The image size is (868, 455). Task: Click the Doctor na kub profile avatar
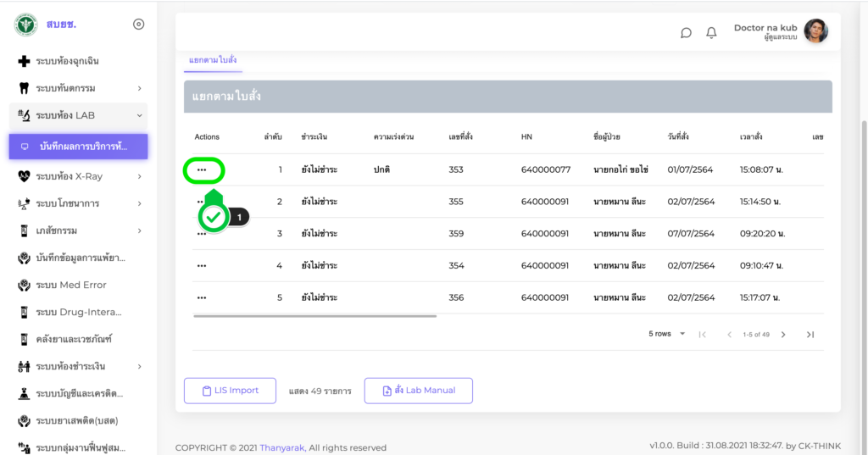(815, 31)
